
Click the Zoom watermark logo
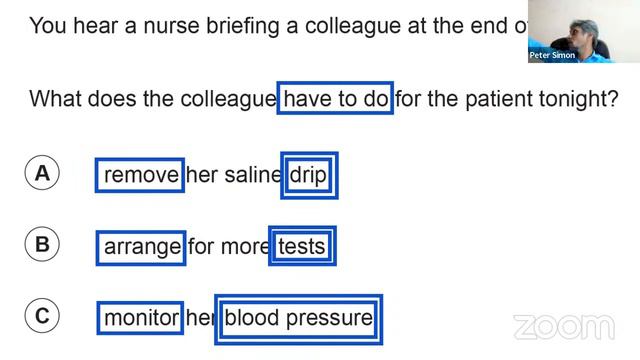click(564, 327)
